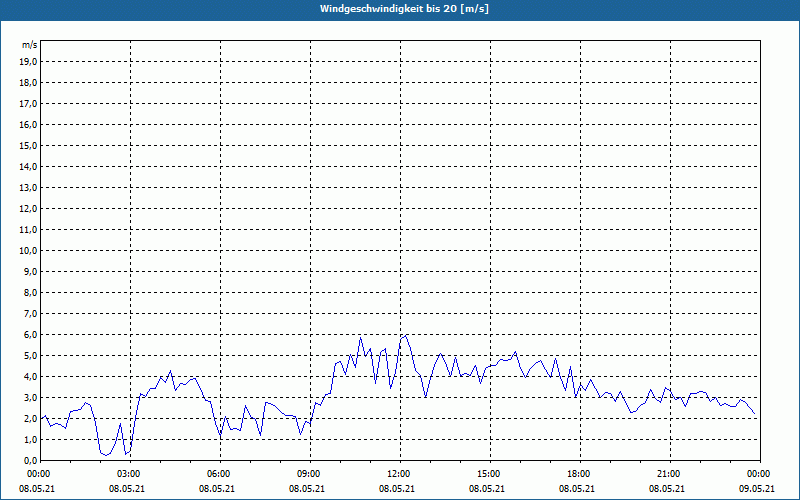Select the 15,0 y-axis label
The width and height of the screenshot is (800, 500).
pyautogui.click(x=28, y=145)
